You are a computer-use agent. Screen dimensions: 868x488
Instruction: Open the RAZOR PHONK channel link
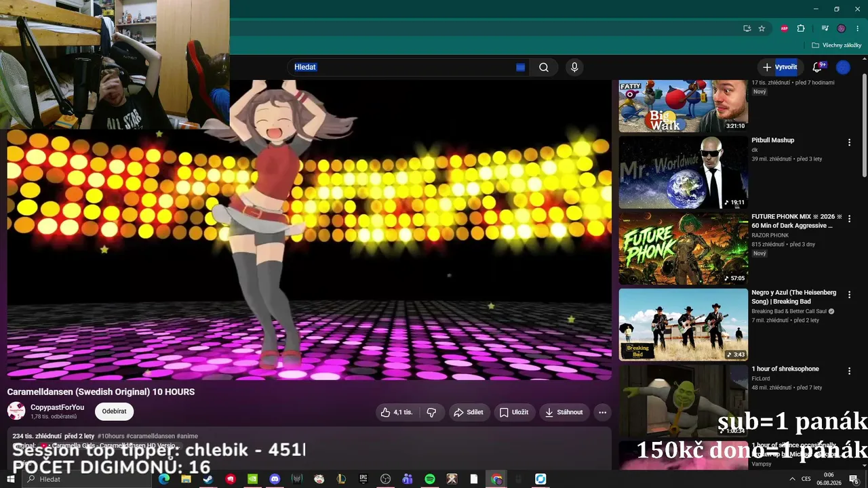coord(770,235)
